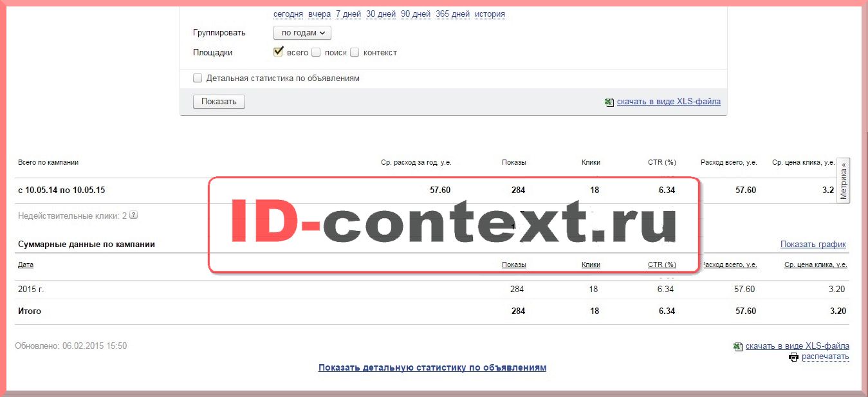Click 'с 10.05.14 по 10.05.15' period text

coord(62,190)
